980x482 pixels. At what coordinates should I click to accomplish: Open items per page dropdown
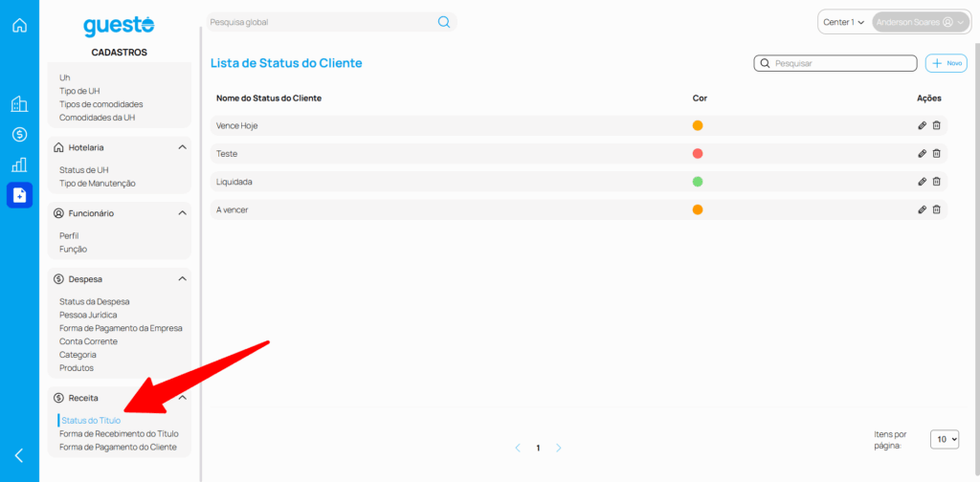pos(944,439)
